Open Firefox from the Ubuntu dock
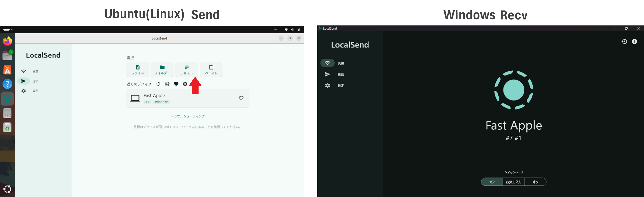The height and width of the screenshot is (197, 644). (x=7, y=41)
